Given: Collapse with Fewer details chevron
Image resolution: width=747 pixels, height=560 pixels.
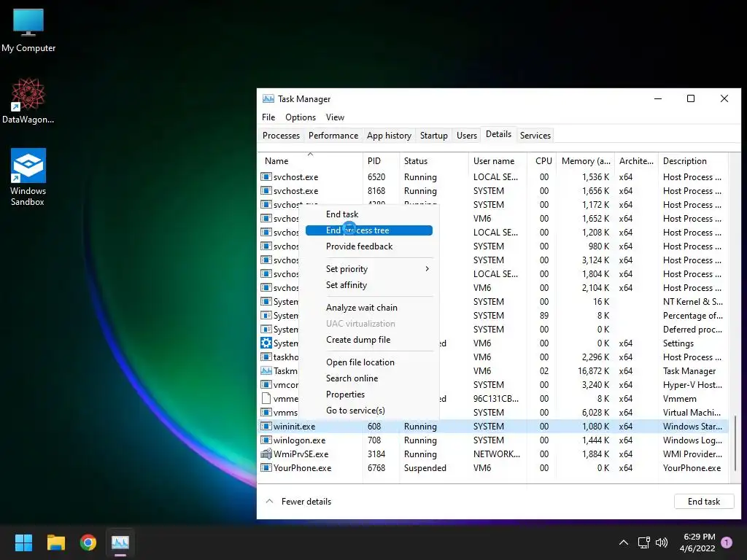Looking at the screenshot, I should click(x=269, y=501).
